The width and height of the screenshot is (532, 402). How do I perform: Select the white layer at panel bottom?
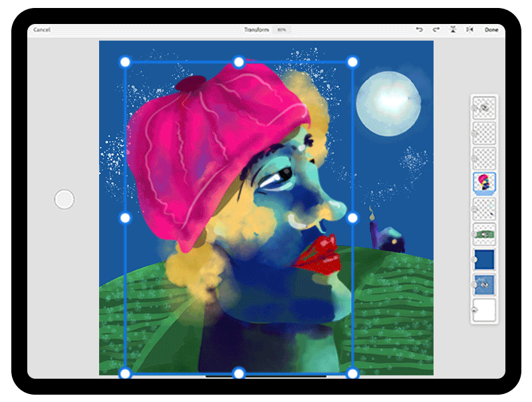coord(483,309)
